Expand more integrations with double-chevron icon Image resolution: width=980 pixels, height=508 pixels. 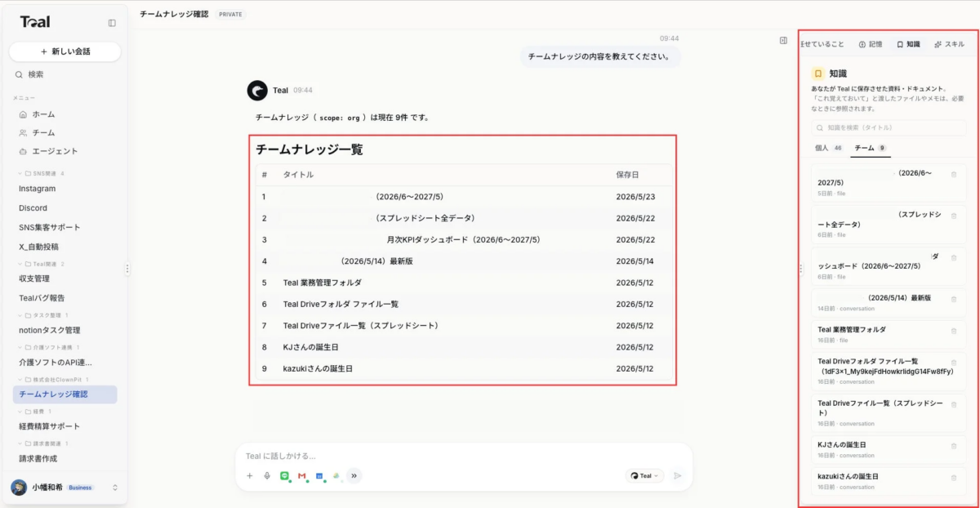(x=354, y=475)
